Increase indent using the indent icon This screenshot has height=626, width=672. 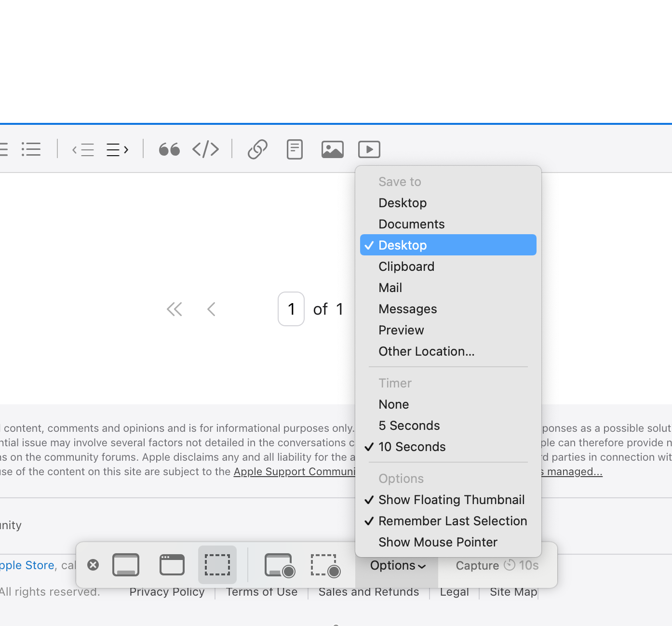[118, 149]
